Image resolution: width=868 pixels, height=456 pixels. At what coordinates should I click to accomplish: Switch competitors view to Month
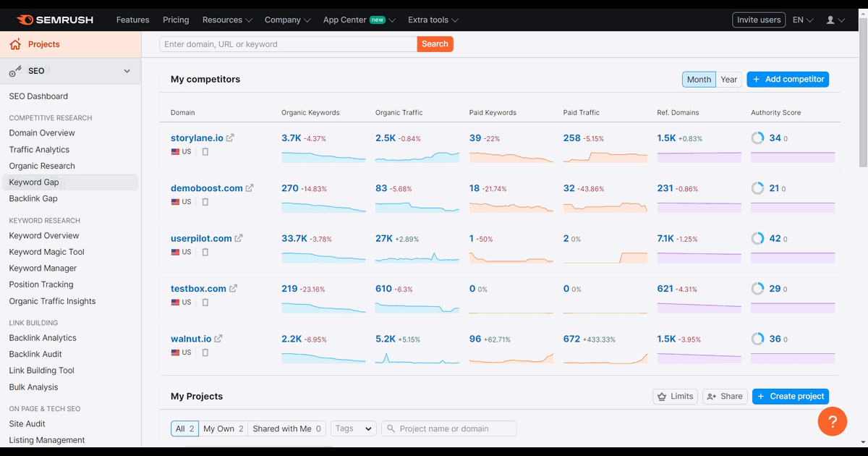[699, 80]
